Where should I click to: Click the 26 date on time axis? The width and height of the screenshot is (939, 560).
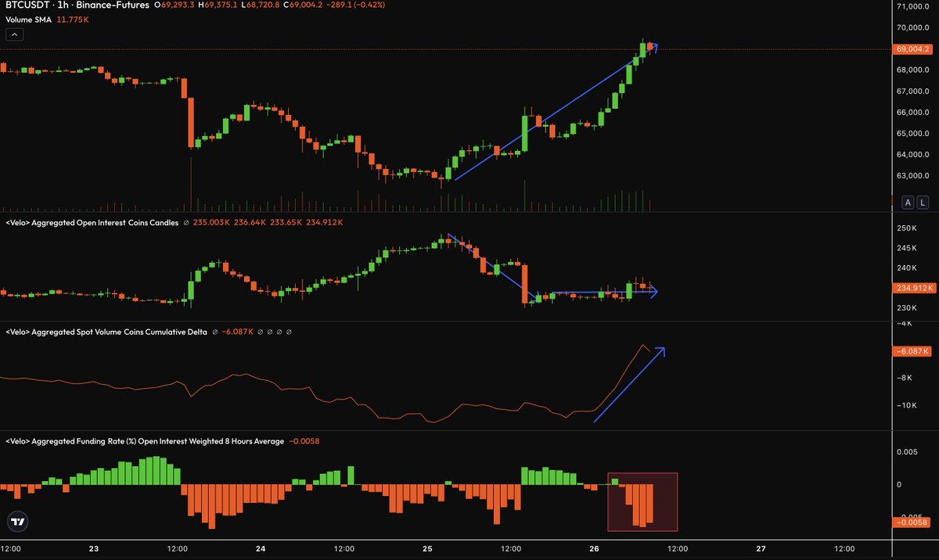[x=594, y=549]
